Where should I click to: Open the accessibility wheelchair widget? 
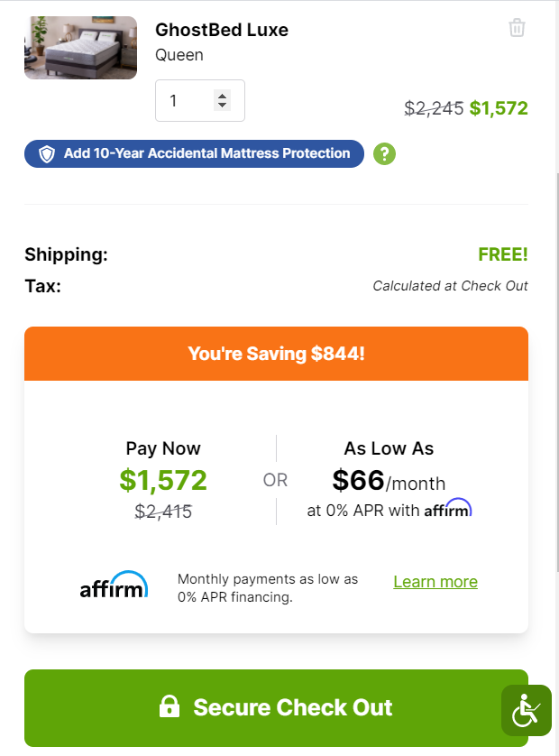click(x=527, y=711)
